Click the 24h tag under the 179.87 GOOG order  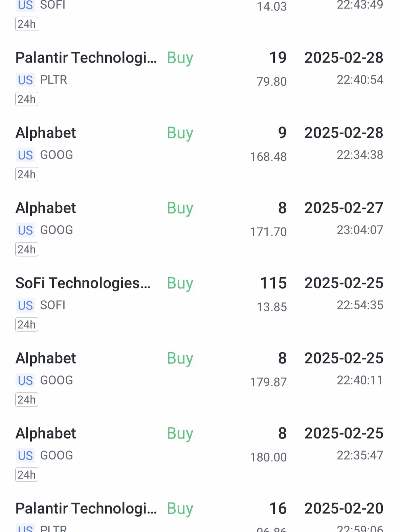tap(27, 400)
